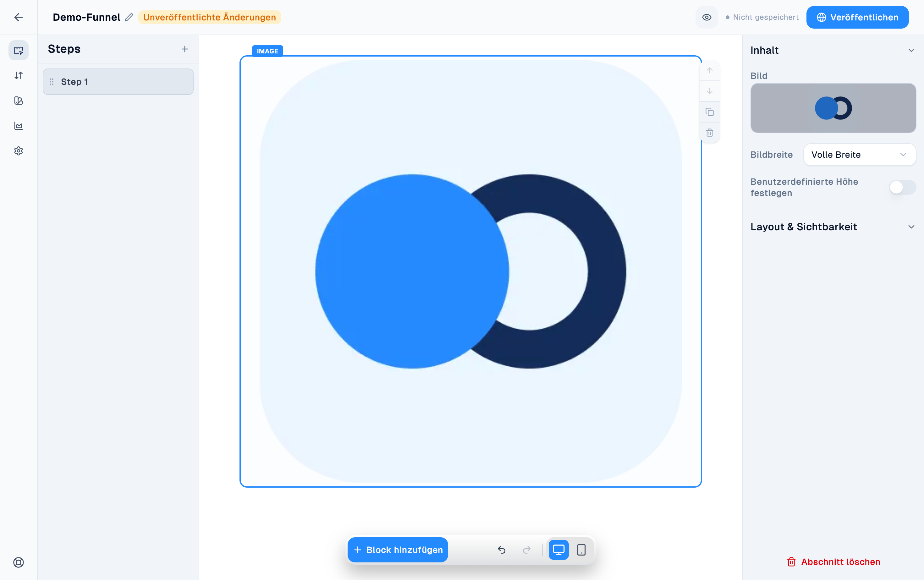Open the Bildbreite Volle Breite dropdown
Image resolution: width=924 pixels, height=580 pixels.
click(860, 155)
